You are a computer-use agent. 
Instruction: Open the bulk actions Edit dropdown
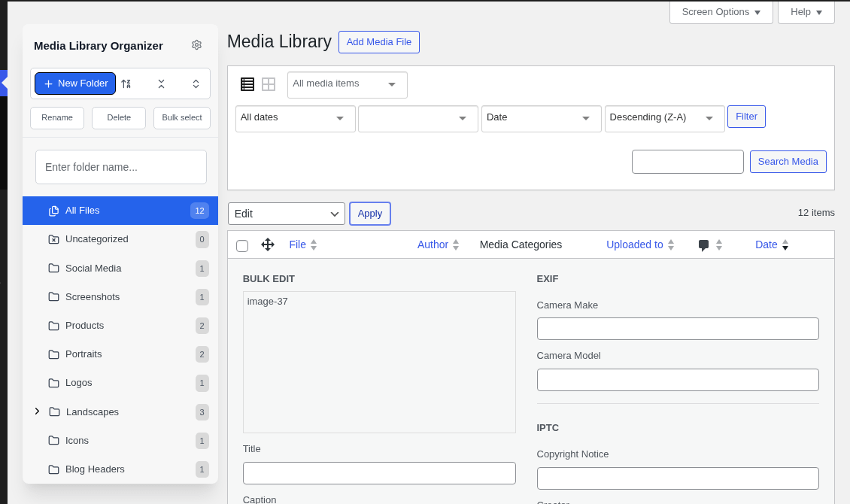coord(286,214)
